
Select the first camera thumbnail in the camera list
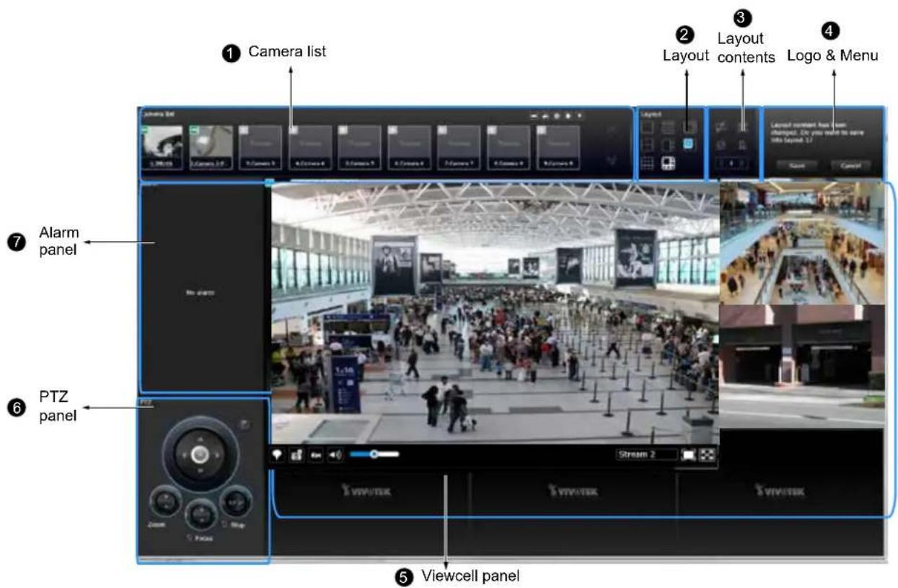(161, 146)
